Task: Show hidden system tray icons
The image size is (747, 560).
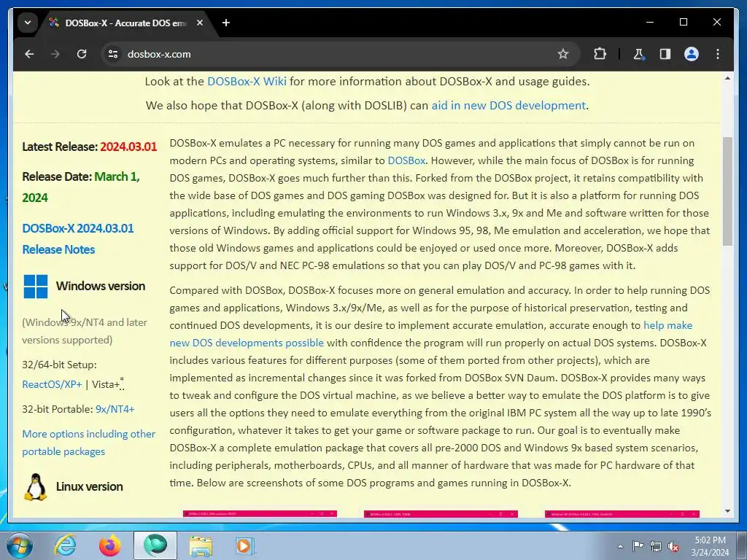Action: 620,546
